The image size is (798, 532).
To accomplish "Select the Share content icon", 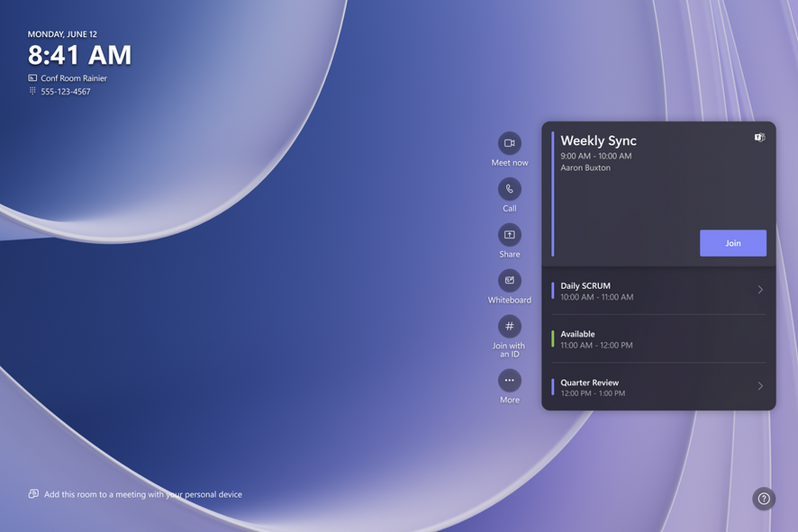I will (x=510, y=235).
